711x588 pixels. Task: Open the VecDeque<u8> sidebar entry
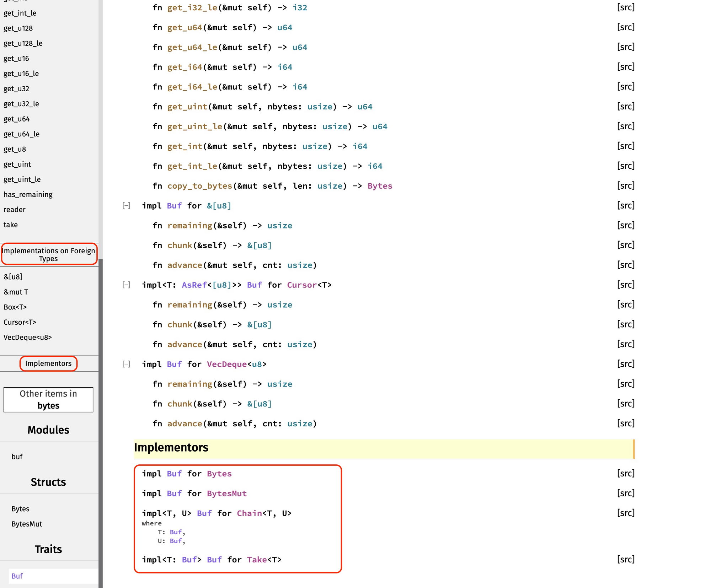[x=28, y=338]
